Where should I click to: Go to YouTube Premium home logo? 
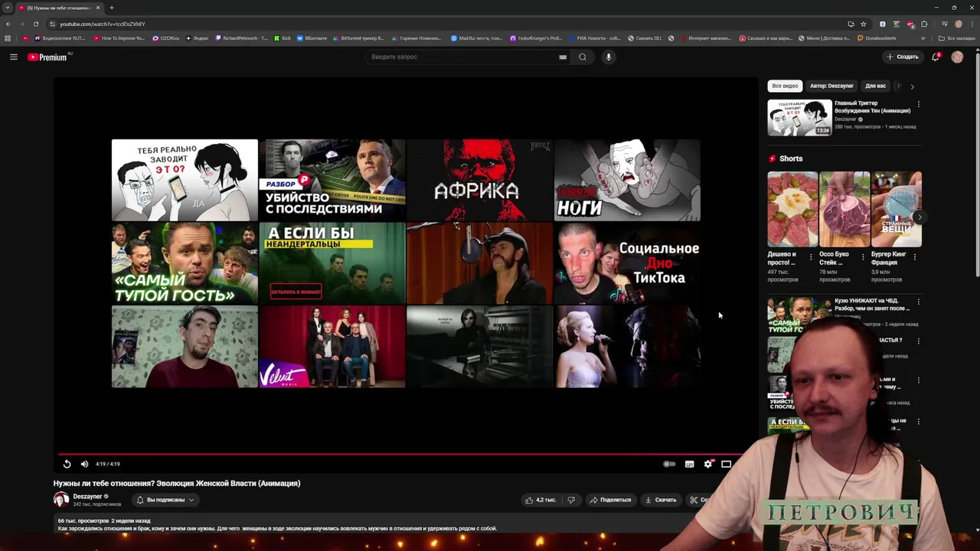pos(48,57)
